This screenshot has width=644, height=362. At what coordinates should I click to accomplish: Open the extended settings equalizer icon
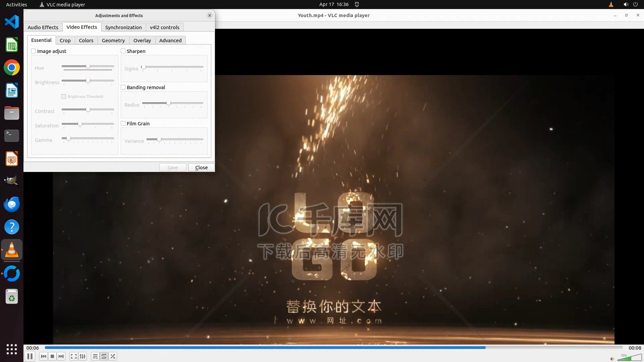(x=83, y=356)
